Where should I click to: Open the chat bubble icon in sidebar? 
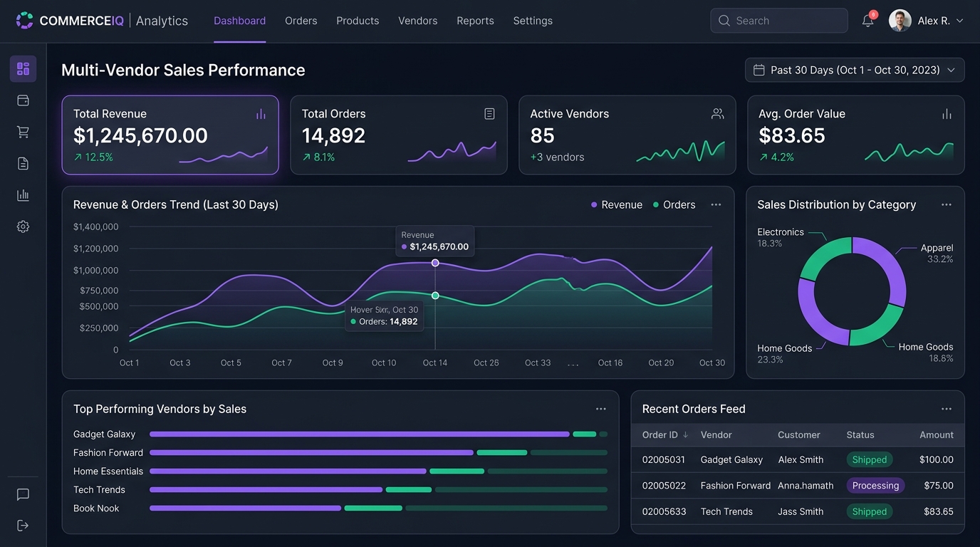(x=23, y=494)
